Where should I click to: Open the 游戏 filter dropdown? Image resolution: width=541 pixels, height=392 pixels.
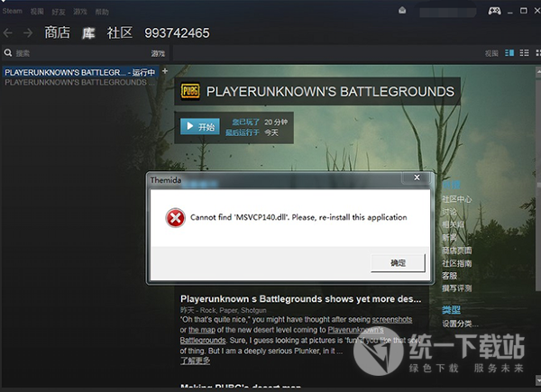pos(158,53)
